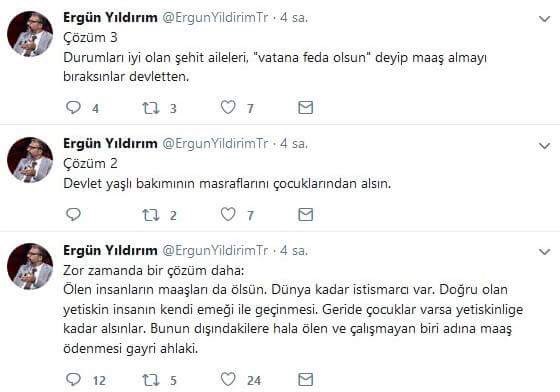560x392 pixels.
Task: Retweet the 'Zor zamanda bir çözüm' tweet
Action: tap(150, 380)
